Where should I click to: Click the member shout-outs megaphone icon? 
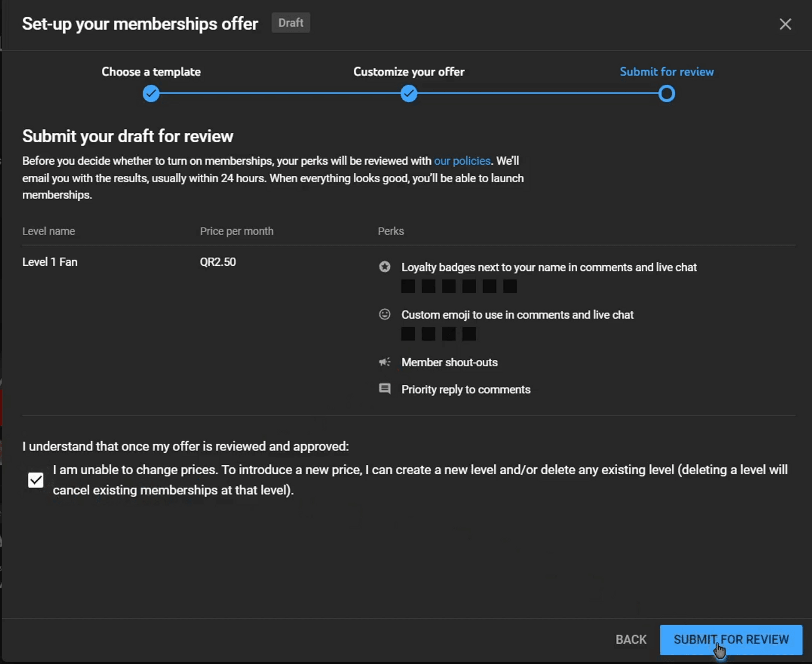[x=385, y=362]
